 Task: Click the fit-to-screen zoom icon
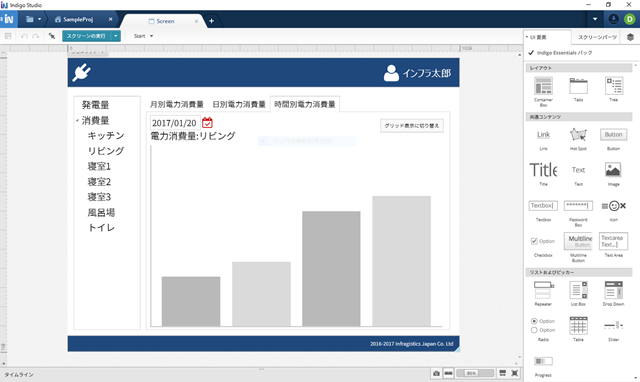coord(515,373)
